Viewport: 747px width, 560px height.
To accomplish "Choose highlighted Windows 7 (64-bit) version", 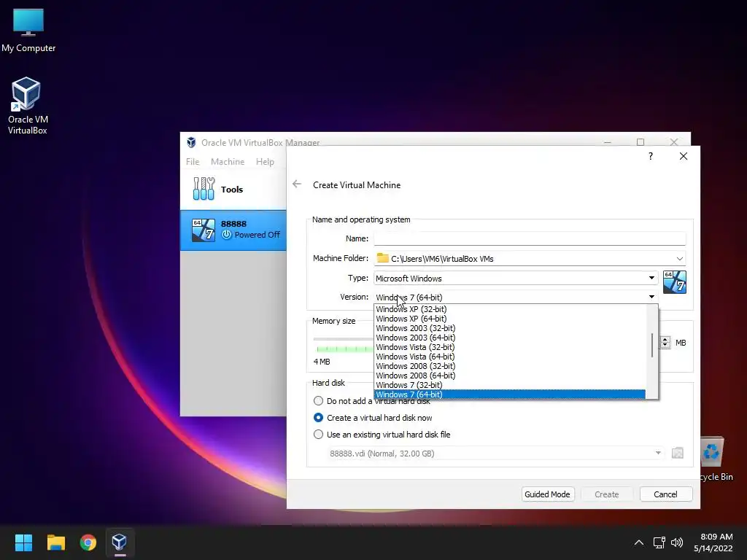I will click(510, 394).
